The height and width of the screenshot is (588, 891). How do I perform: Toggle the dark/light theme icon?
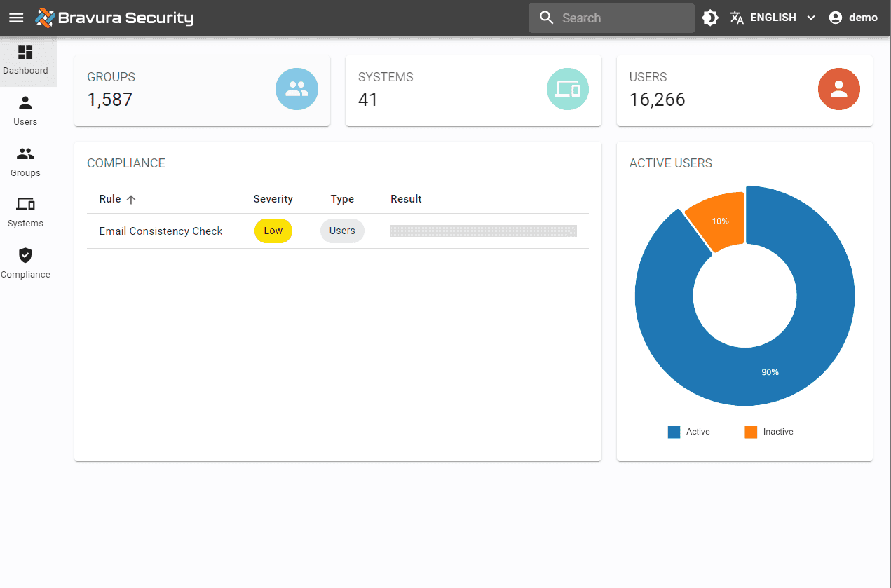pyautogui.click(x=710, y=18)
